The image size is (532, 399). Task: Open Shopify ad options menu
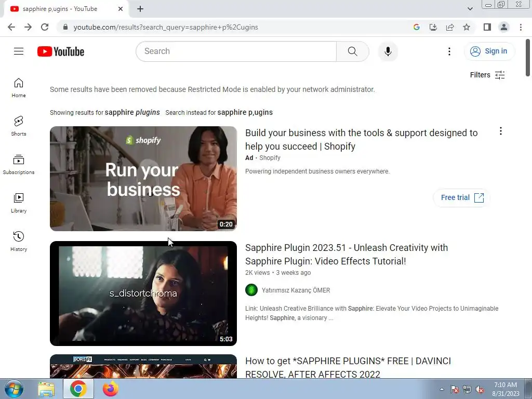500,131
